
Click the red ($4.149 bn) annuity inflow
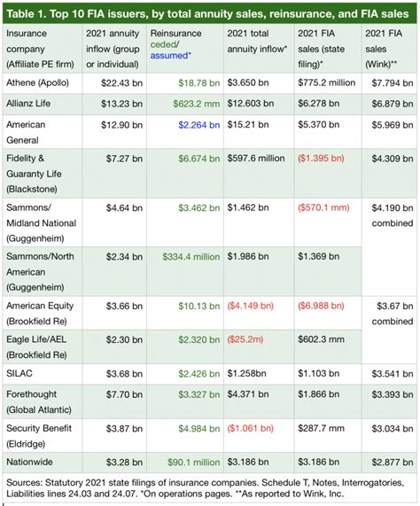click(x=251, y=306)
